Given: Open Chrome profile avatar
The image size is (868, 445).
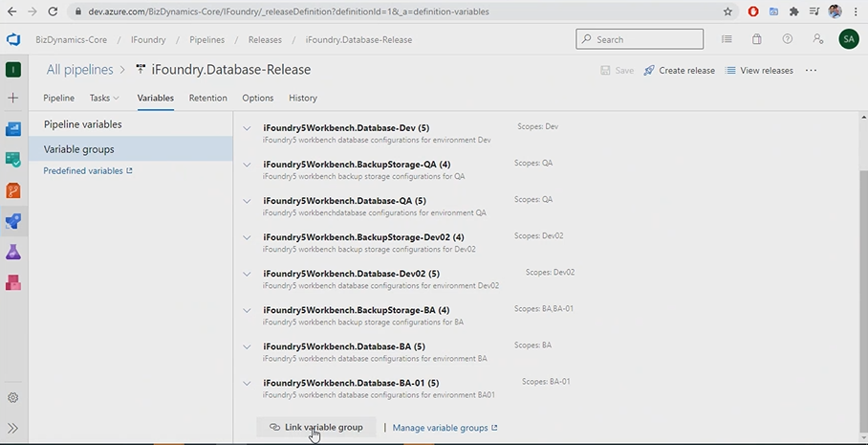Looking at the screenshot, I should click(x=835, y=11).
